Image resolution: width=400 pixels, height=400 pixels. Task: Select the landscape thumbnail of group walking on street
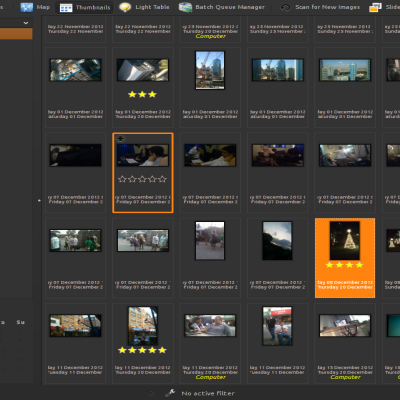tap(143, 240)
